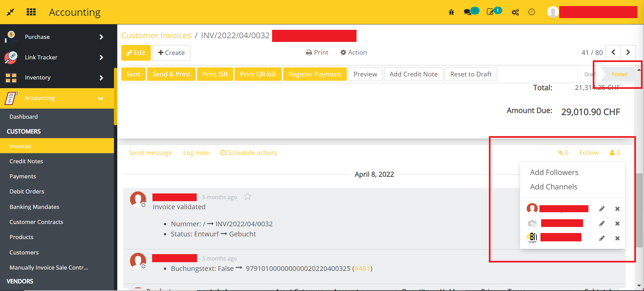Edit subscription of first follower pencil

pos(602,209)
